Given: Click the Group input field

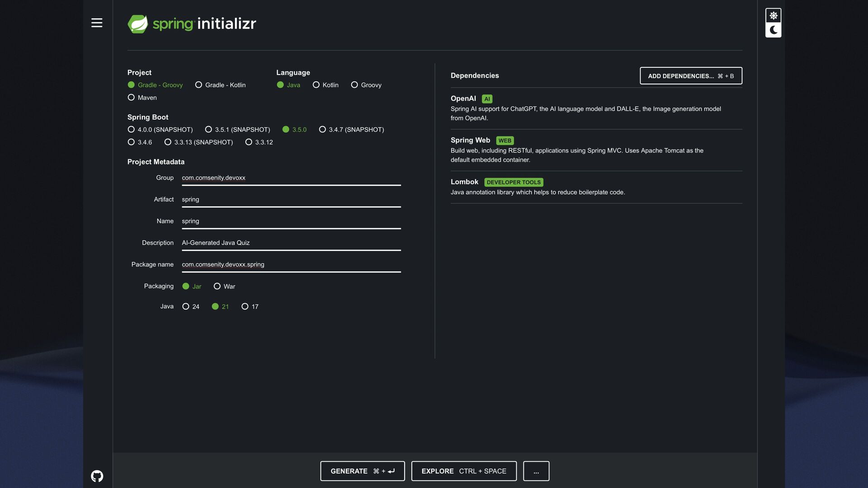Looking at the screenshot, I should point(291,178).
